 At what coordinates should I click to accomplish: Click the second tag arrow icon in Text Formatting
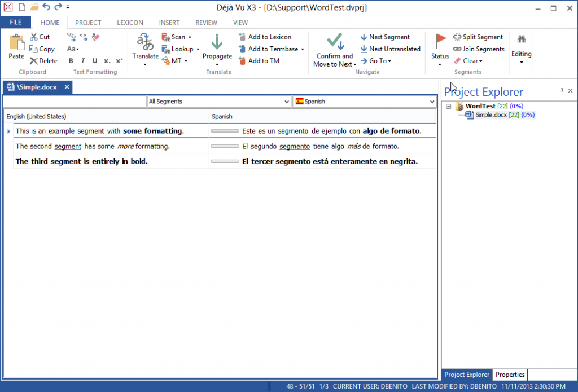[84, 37]
